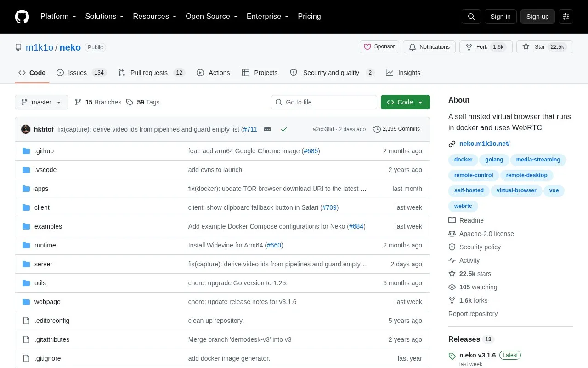Expand the commit message ellipsis button

click(x=267, y=129)
